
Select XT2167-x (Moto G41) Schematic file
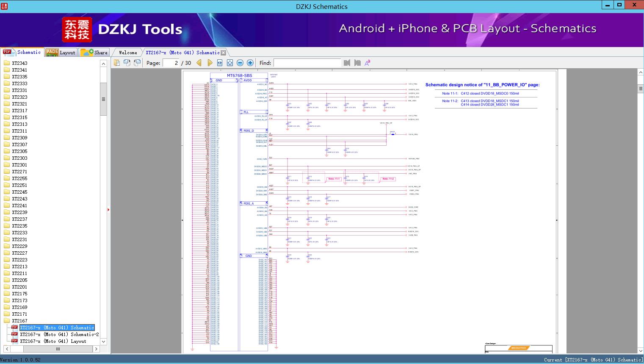(57, 328)
